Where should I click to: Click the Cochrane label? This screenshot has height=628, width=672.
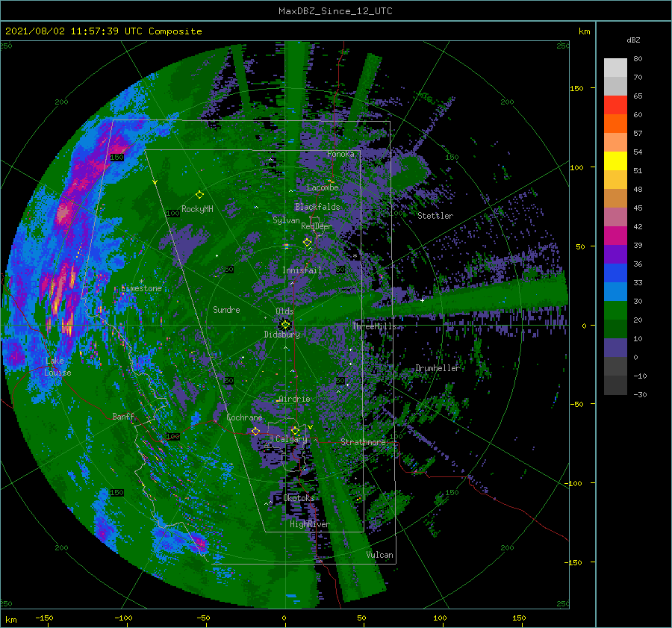tap(244, 417)
